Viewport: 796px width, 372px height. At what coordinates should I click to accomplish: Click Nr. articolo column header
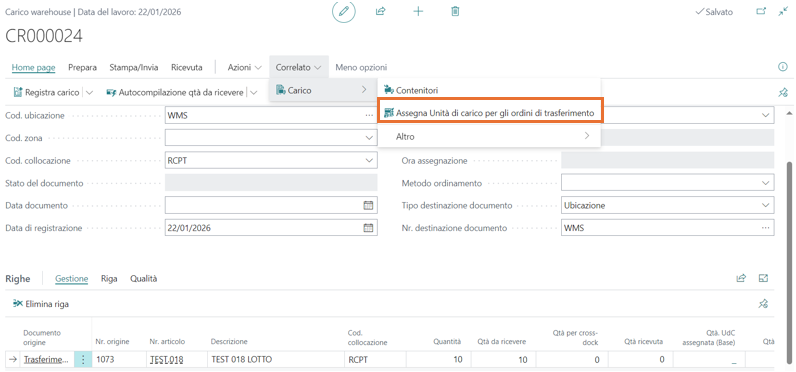pyautogui.click(x=168, y=342)
